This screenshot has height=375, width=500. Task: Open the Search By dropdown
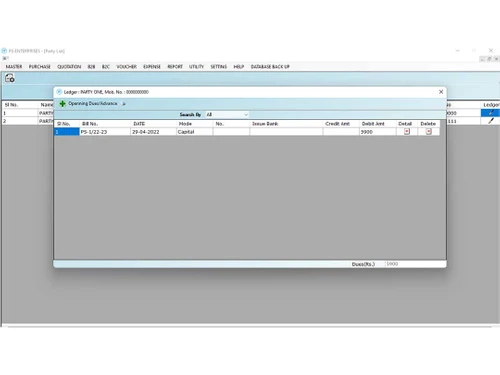[227, 114]
